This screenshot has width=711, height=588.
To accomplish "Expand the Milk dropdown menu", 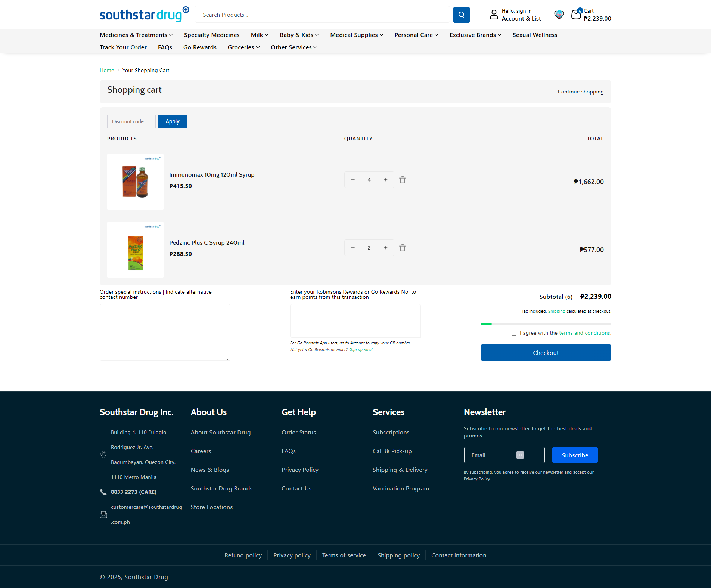I will [260, 35].
